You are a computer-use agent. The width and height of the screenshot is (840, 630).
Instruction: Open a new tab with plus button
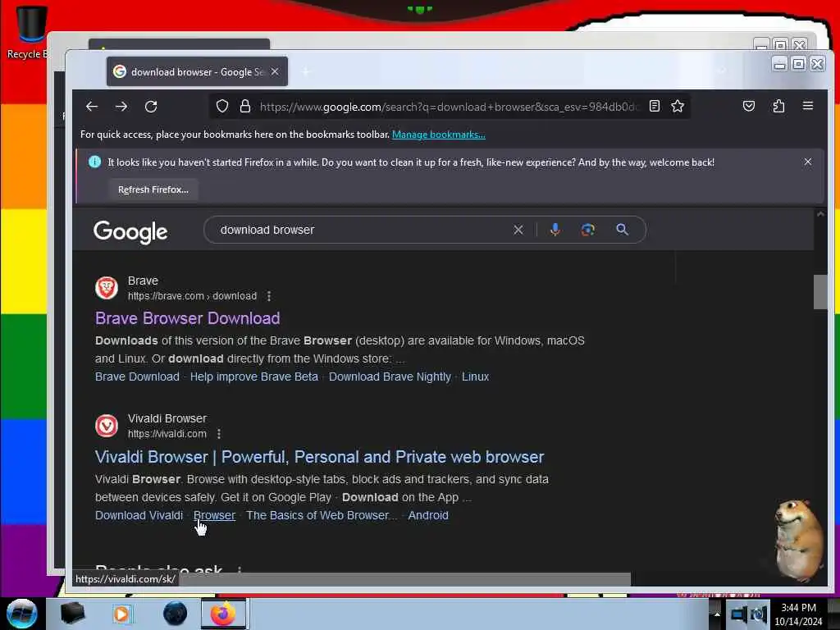(305, 71)
